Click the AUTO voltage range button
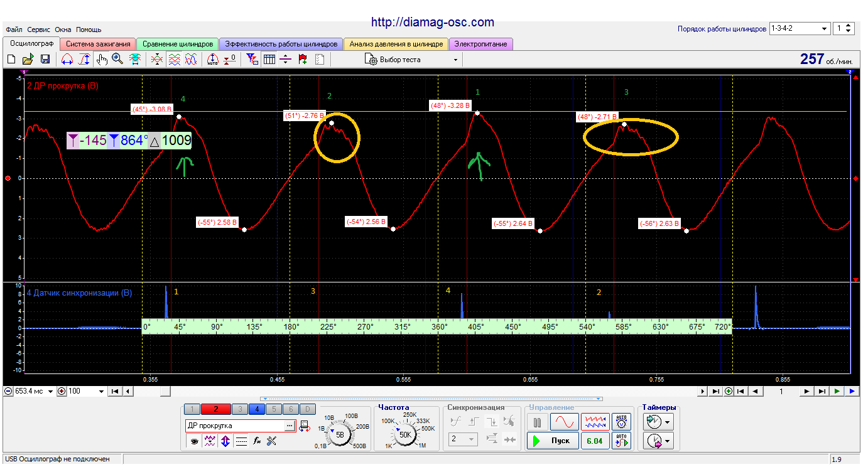The image size is (868, 467). pyautogui.click(x=621, y=421)
